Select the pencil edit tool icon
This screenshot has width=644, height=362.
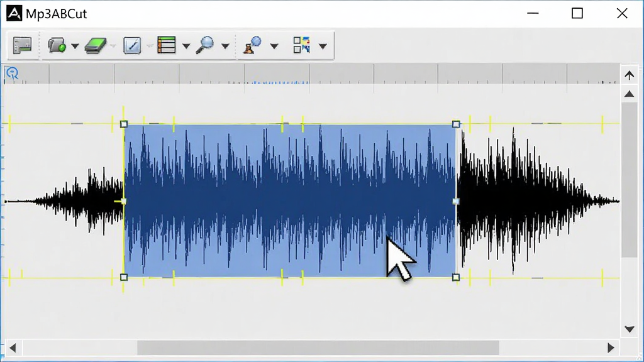pyautogui.click(x=132, y=45)
